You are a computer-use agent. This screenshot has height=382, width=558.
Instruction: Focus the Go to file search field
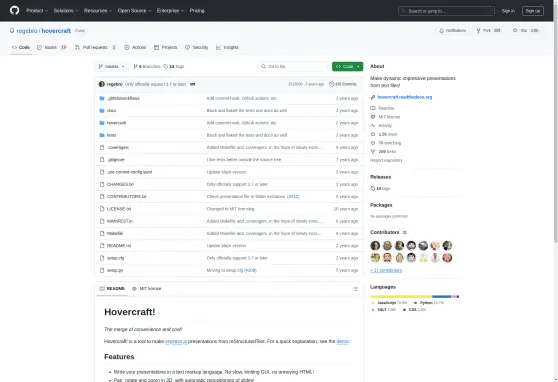click(293, 67)
